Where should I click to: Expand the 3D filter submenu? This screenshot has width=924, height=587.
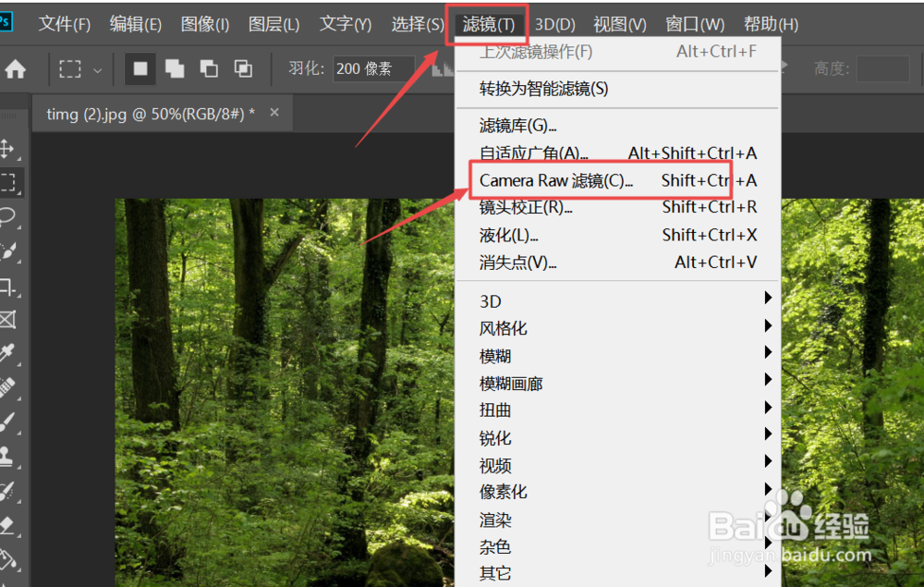tap(617, 301)
